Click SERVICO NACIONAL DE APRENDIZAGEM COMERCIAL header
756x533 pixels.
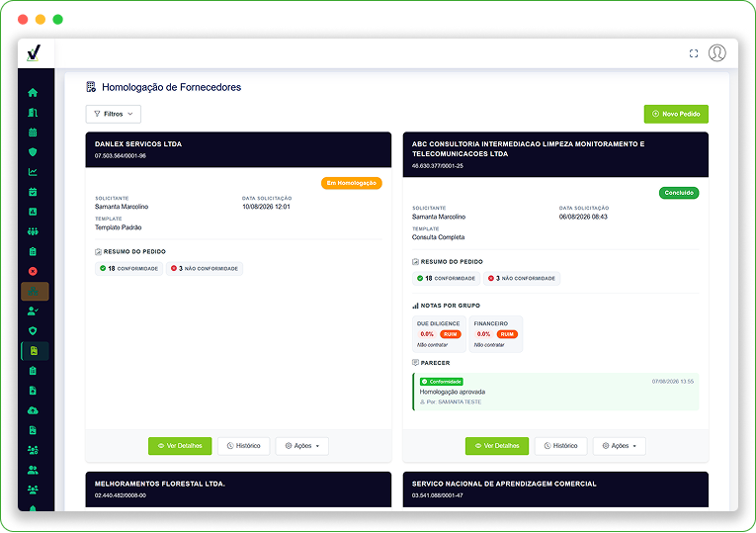tap(555, 489)
